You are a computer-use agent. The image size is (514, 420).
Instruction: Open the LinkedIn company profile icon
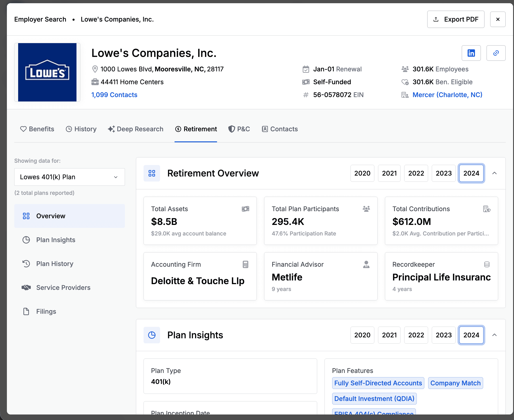click(471, 53)
